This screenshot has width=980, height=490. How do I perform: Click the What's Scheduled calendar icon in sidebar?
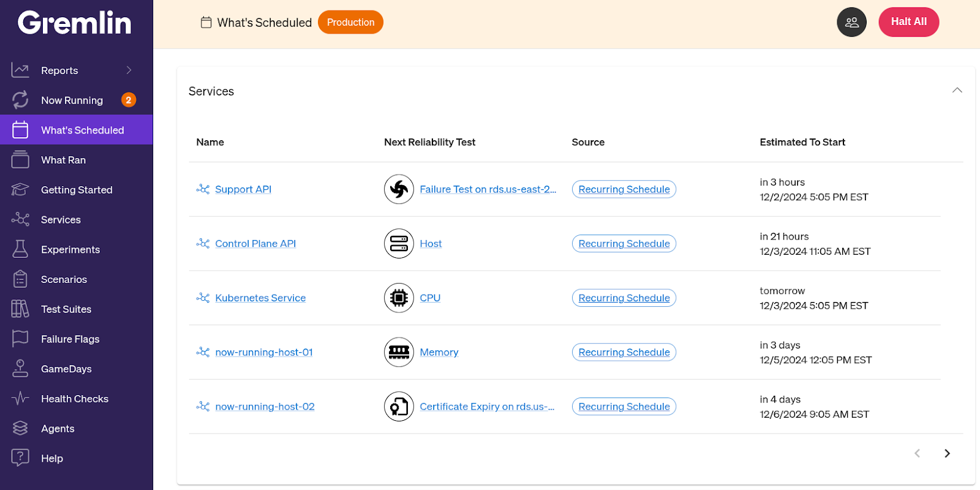point(20,130)
